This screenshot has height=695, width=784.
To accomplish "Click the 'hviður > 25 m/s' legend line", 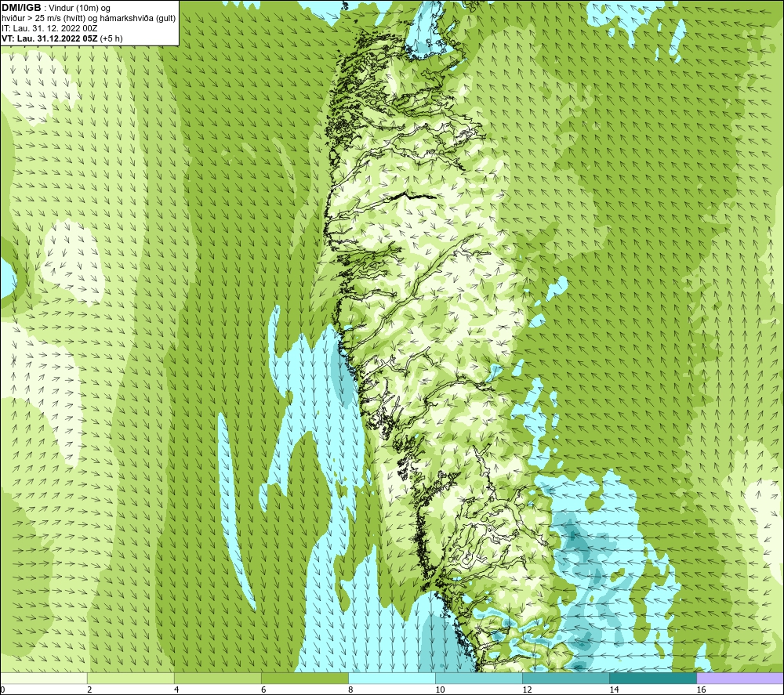I will coord(89,18).
